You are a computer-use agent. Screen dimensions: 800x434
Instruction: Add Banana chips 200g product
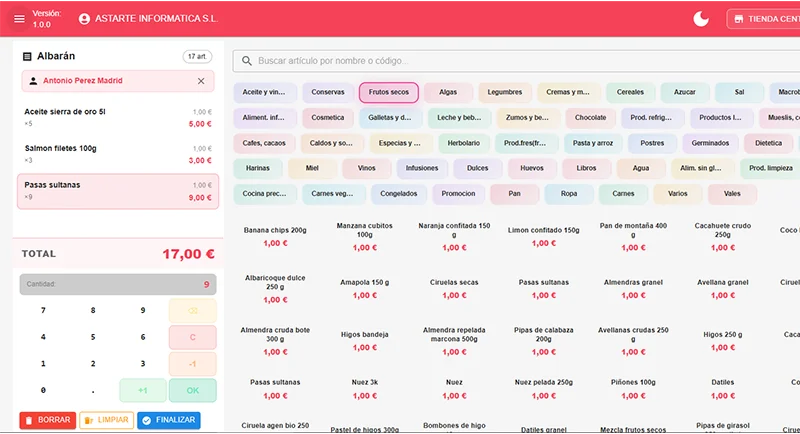(275, 236)
